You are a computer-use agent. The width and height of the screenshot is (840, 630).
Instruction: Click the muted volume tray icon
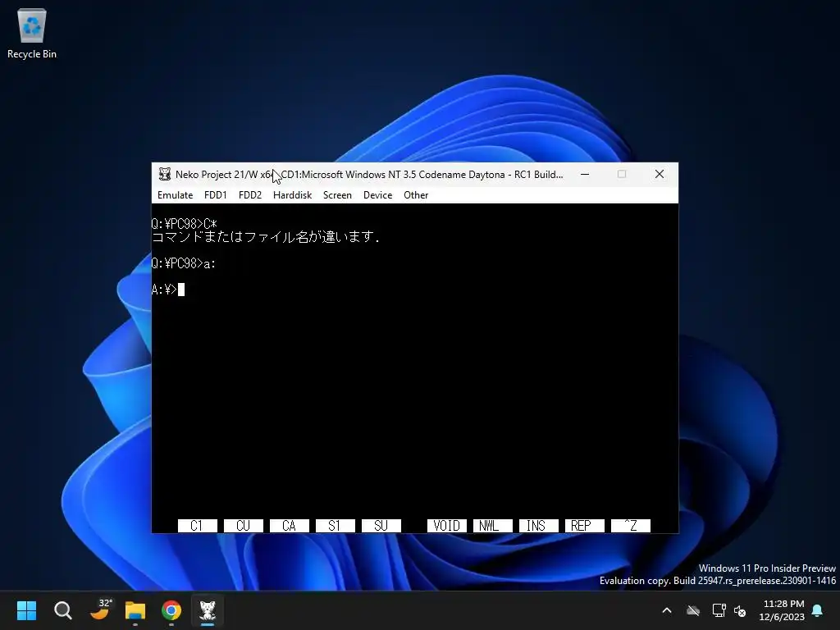point(741,610)
